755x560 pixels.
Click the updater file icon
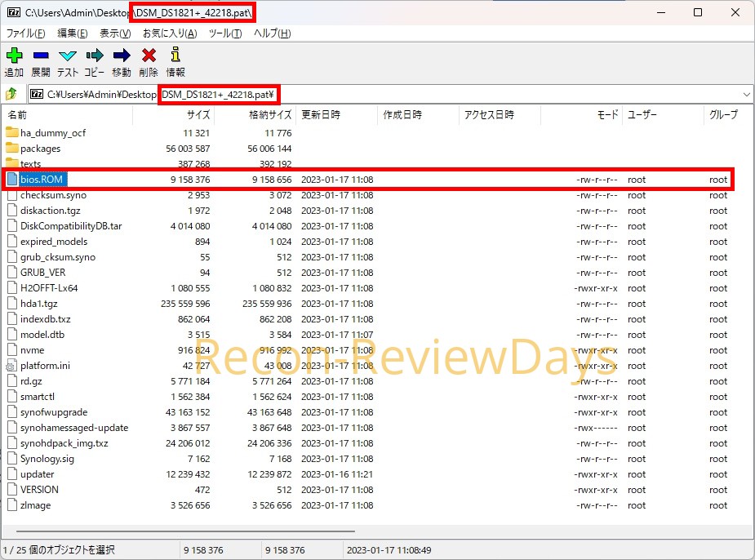(12, 474)
